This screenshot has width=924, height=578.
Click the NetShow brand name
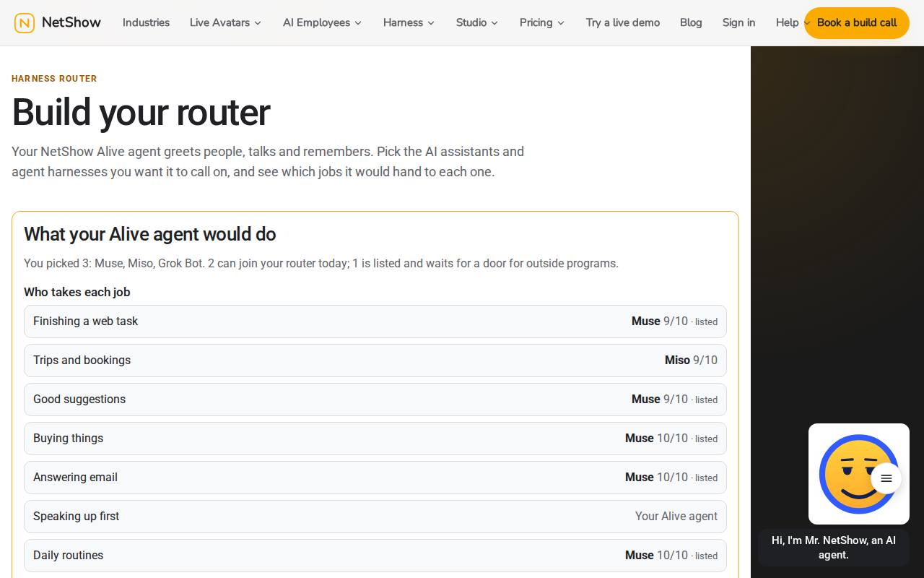71,22
